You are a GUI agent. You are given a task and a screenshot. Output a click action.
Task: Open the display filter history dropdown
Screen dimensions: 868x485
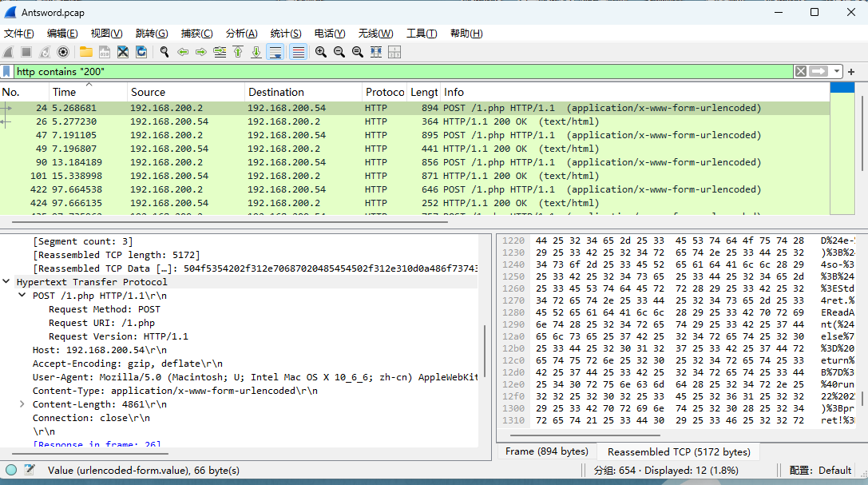click(836, 71)
